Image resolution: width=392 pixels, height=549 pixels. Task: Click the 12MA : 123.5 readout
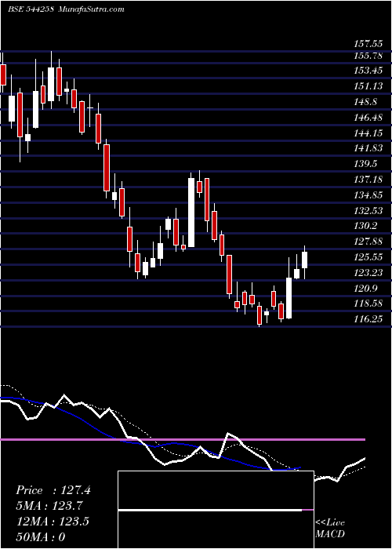coord(53,521)
